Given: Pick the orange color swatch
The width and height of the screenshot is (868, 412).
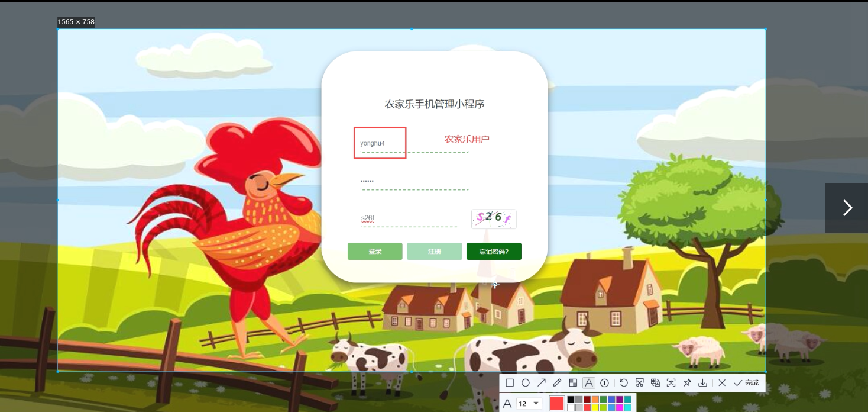Looking at the screenshot, I should (x=595, y=400).
